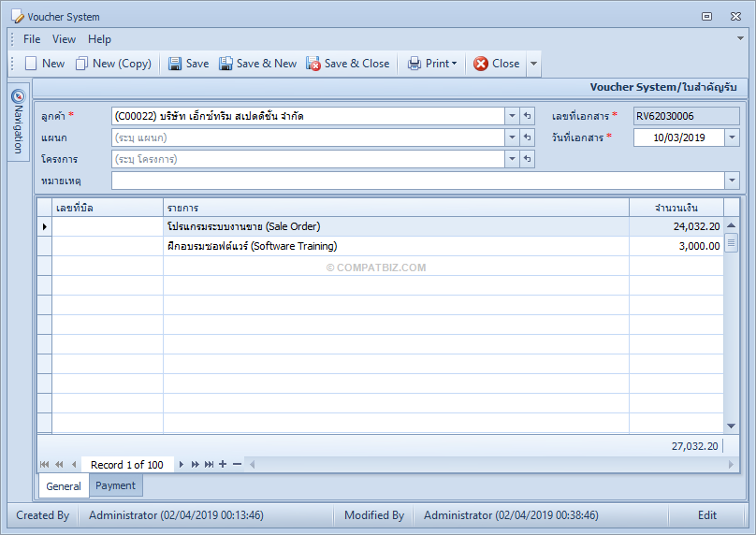This screenshot has width=756, height=535.
Task: Click amount cell 3,000.00
Action: [676, 246]
